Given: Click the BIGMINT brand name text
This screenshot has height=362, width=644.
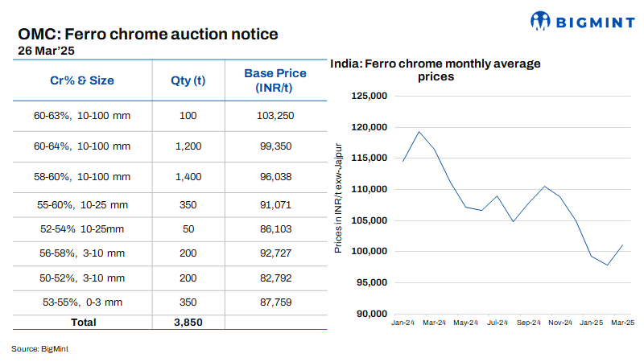Looking at the screenshot, I should (x=591, y=23).
